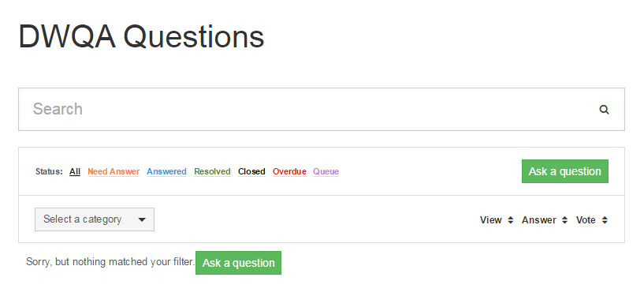
Task: Filter by Closed status
Action: [251, 171]
